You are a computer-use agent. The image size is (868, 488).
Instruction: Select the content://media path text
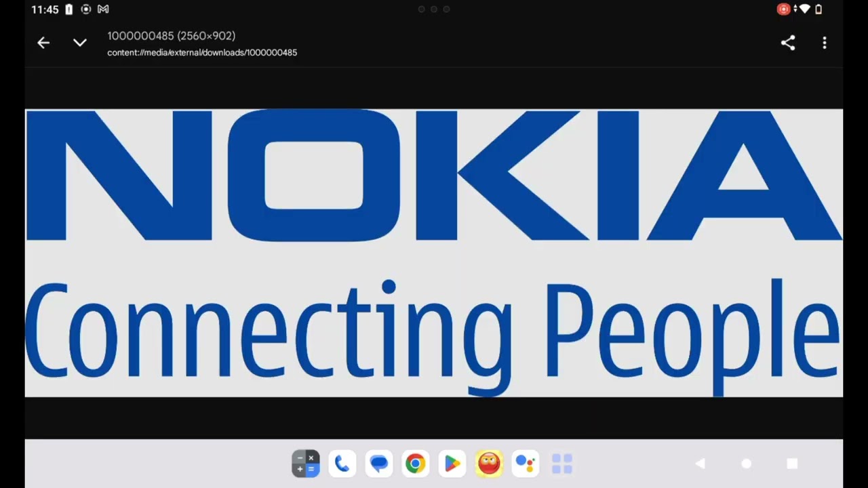pyautogui.click(x=202, y=52)
